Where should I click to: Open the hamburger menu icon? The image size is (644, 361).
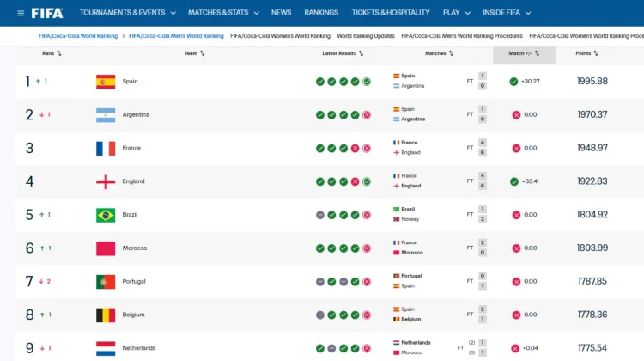pyautogui.click(x=20, y=13)
